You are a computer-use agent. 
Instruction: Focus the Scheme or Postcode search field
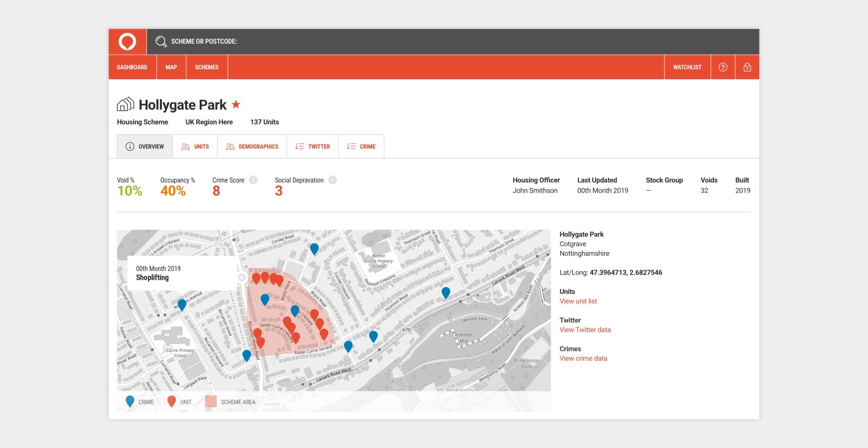453,42
